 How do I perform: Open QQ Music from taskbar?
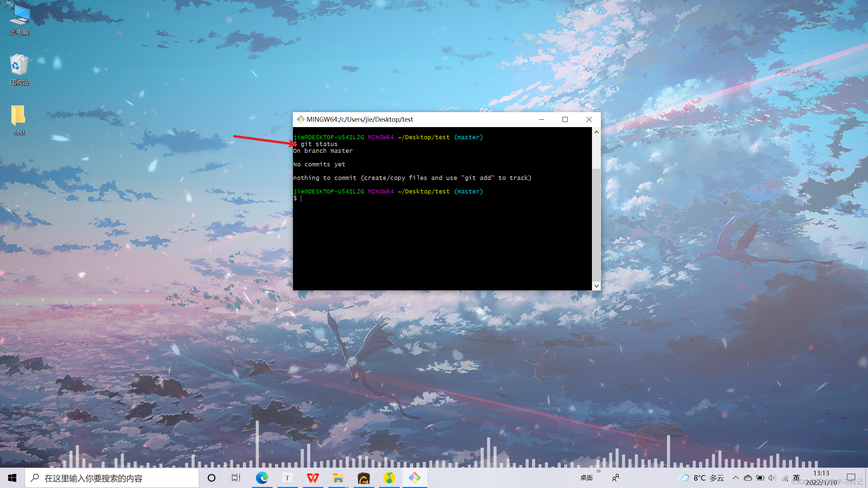coord(389,478)
